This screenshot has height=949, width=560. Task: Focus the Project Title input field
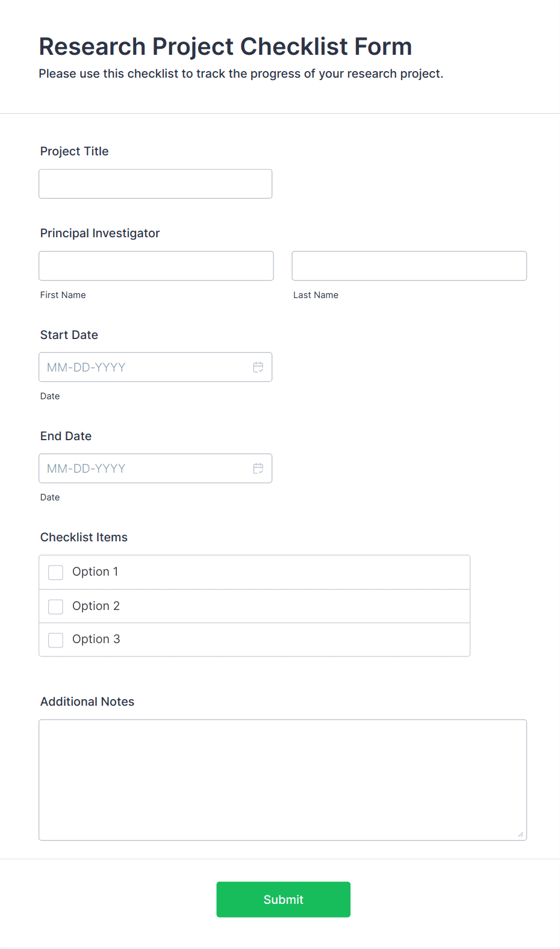click(x=155, y=184)
